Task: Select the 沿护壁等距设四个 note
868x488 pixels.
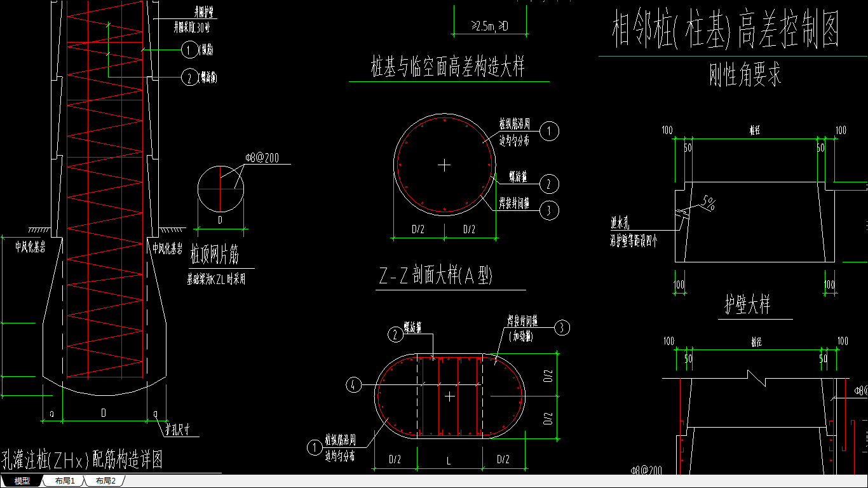Action: click(x=634, y=241)
